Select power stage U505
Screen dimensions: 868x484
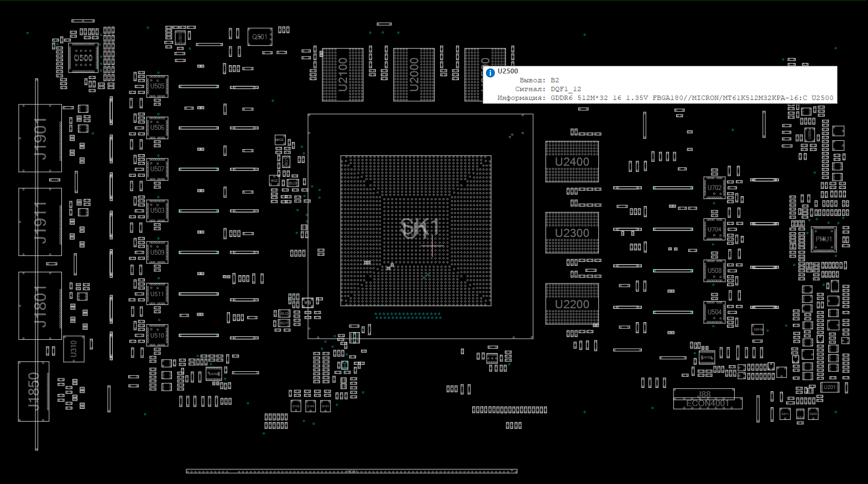(157, 86)
